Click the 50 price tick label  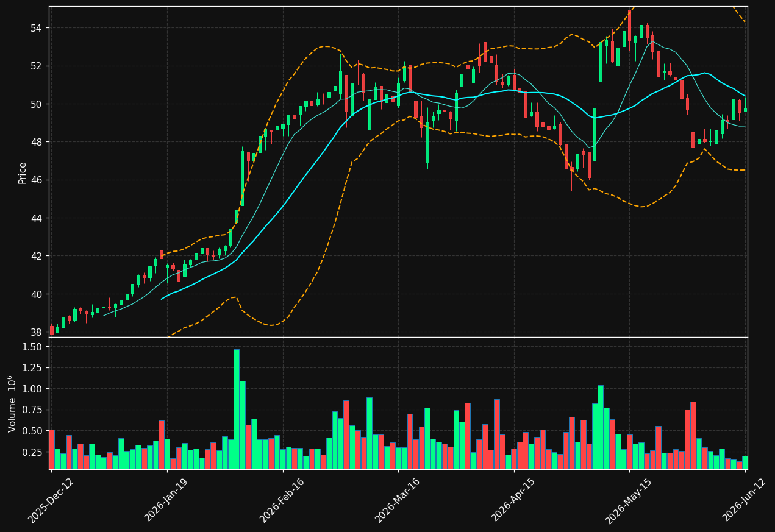(36, 104)
